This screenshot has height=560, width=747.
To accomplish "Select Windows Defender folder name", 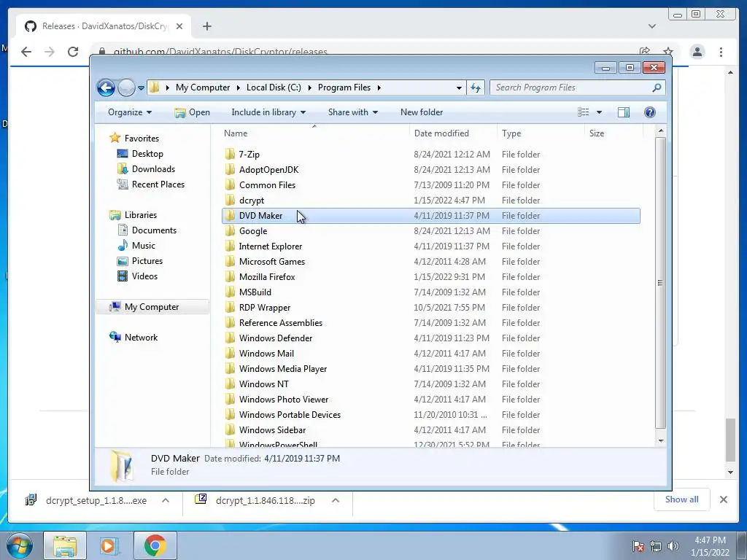I will (275, 338).
